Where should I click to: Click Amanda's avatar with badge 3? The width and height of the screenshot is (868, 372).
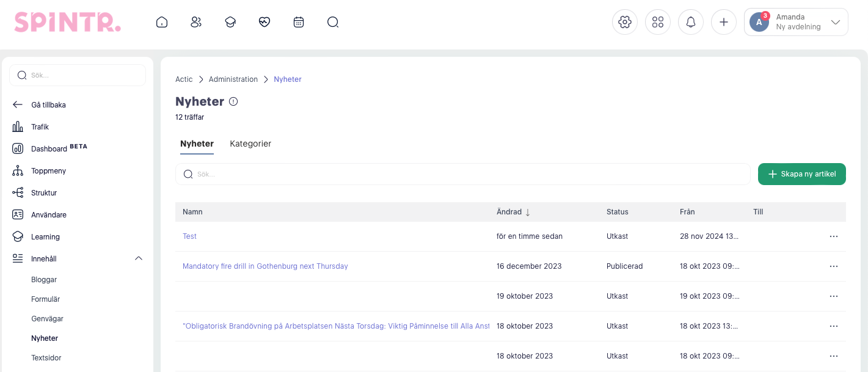tap(759, 22)
